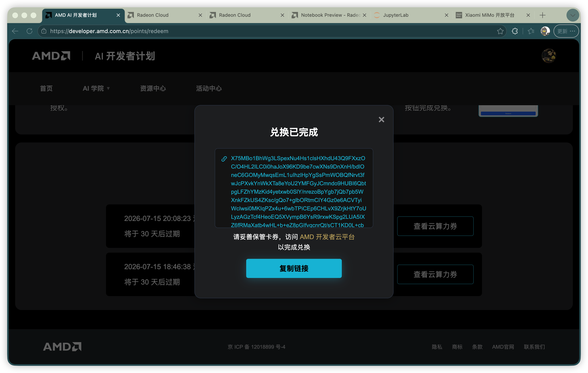Screen dimensions: 588x373
Task: Click the Redeem screenshot thumbnail
Action: pos(508,111)
